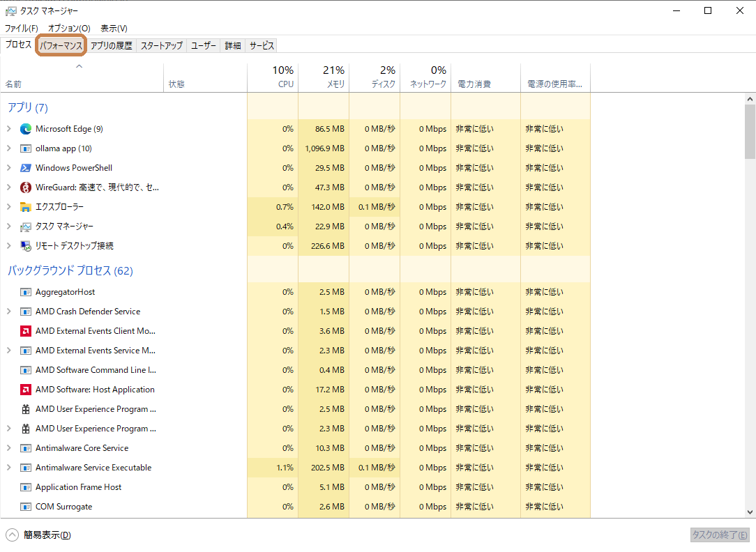Sort processes by ディスク column

(375, 77)
